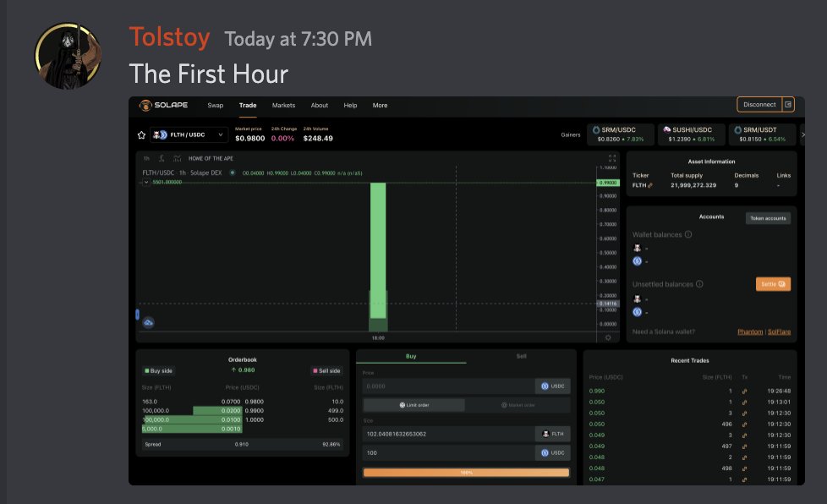Open the Tolstoy username link

pos(169,37)
